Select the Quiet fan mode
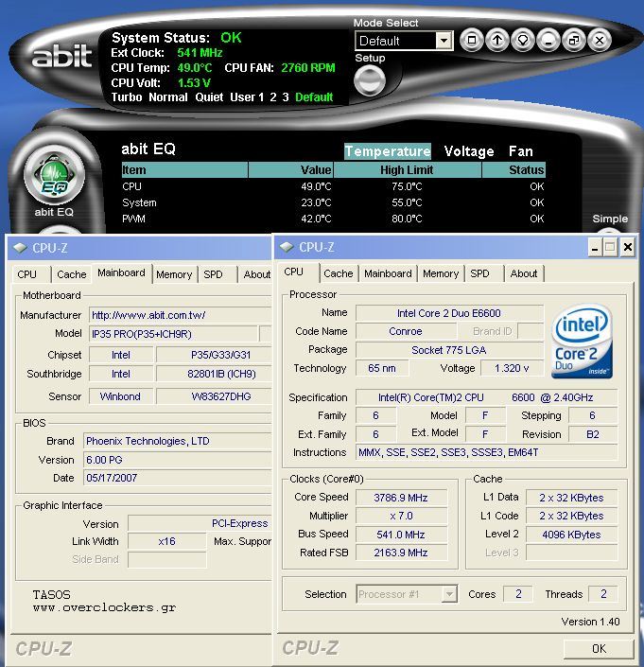 click(x=209, y=97)
